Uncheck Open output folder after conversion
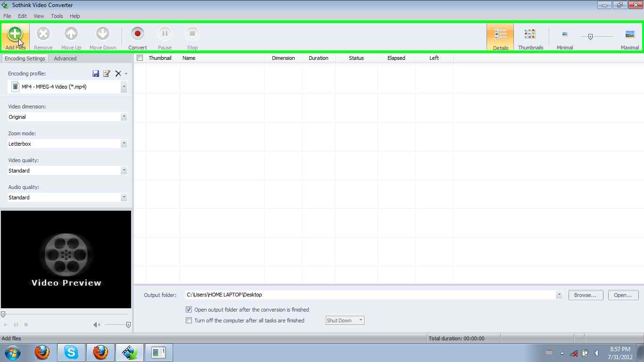The image size is (644, 362). click(189, 310)
